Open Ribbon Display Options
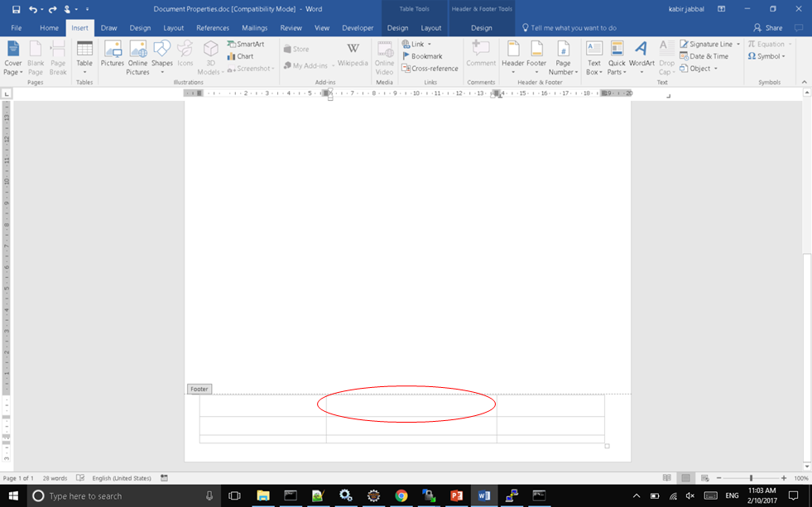The width and height of the screenshot is (812, 507). 721,9
